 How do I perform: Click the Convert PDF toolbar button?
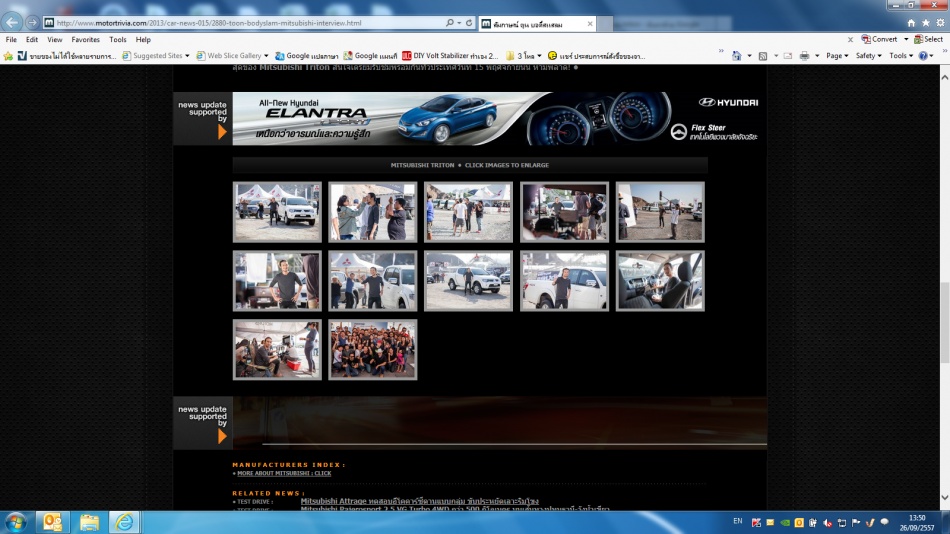tap(879, 39)
